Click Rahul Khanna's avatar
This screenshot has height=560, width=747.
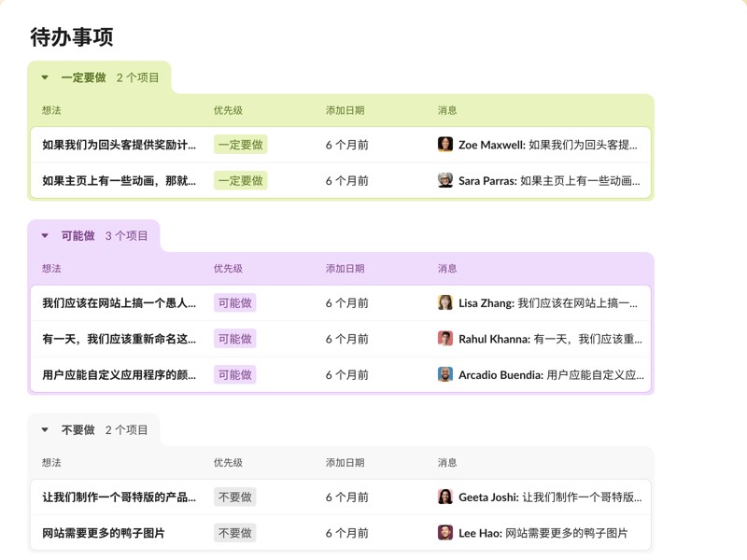pyautogui.click(x=445, y=338)
